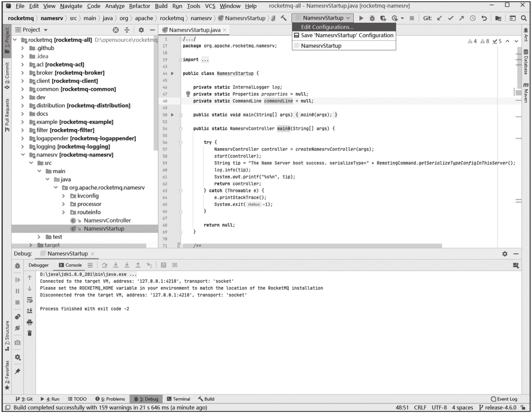Click the UTF-8 encoding status bar entry
Viewport: 532px width, 413px height.
[439, 407]
